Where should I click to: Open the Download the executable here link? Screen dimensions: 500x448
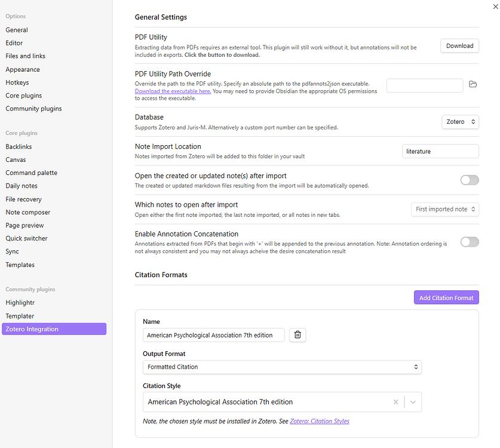tap(173, 91)
